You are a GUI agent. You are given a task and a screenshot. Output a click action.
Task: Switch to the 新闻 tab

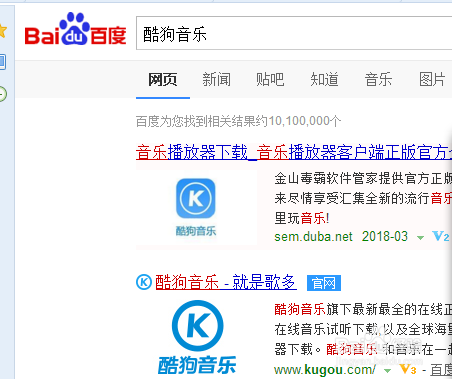[217, 80]
